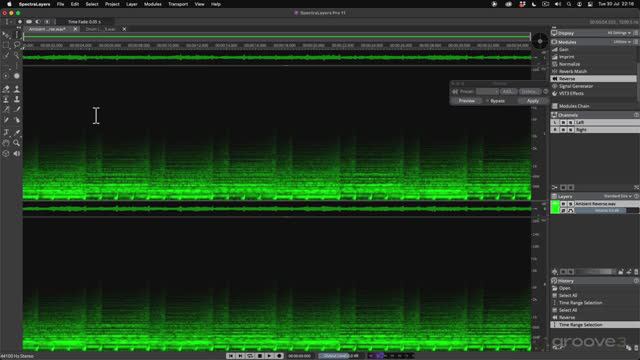Adjust the Ambient Reverse layer volume slider

tap(607, 211)
